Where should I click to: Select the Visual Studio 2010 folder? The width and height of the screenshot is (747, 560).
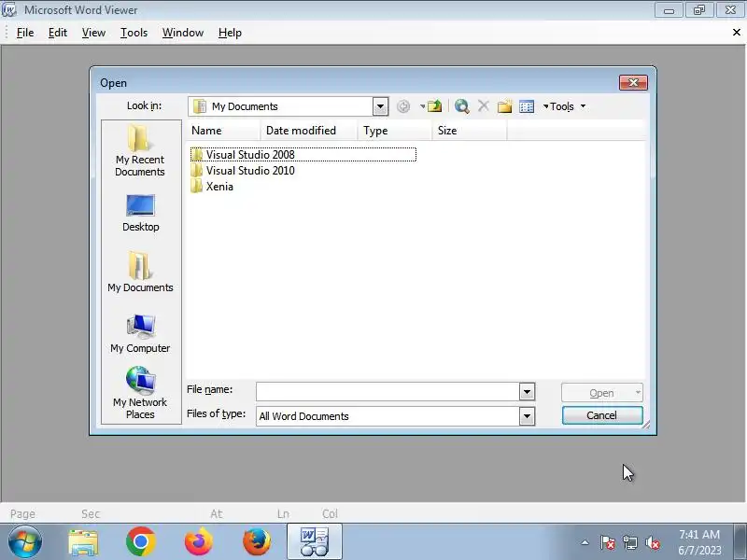coord(243,171)
